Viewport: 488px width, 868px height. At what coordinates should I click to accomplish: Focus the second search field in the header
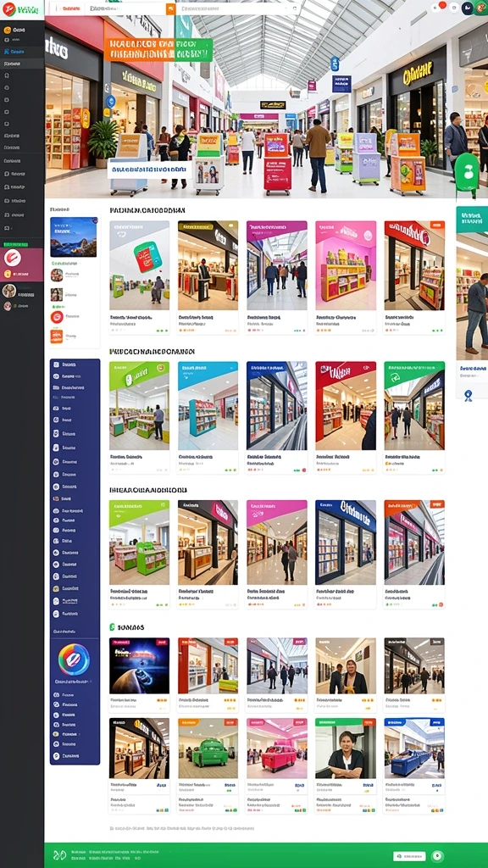pos(239,8)
